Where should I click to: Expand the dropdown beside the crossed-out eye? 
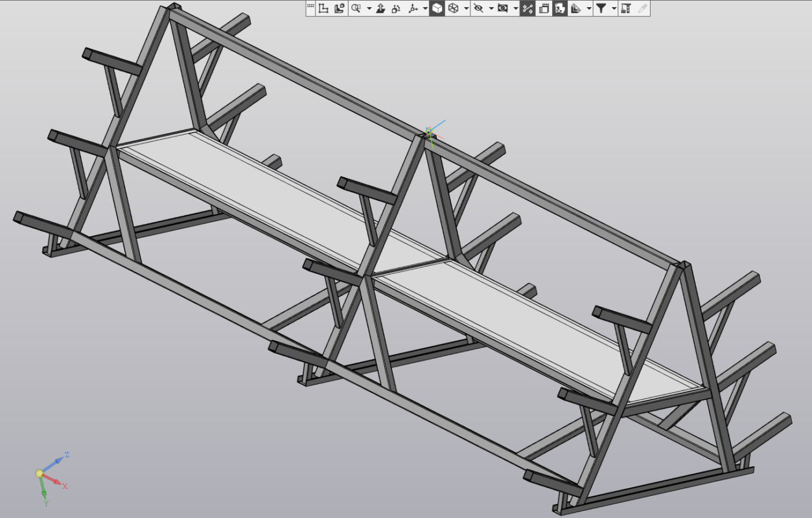click(x=491, y=8)
